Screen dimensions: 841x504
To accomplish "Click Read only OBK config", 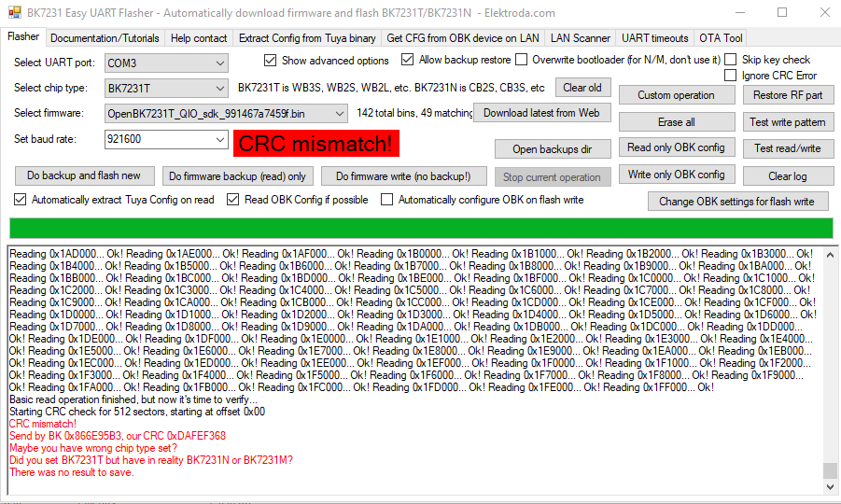I will (x=677, y=147).
